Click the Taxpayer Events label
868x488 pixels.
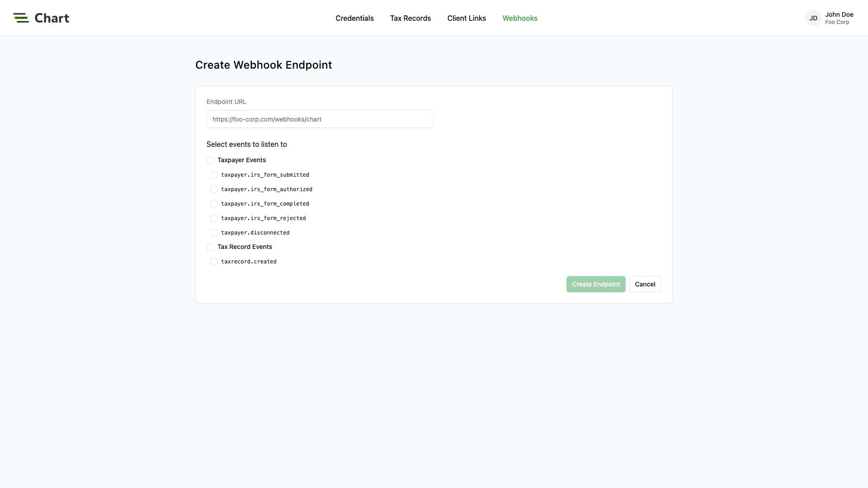point(241,160)
